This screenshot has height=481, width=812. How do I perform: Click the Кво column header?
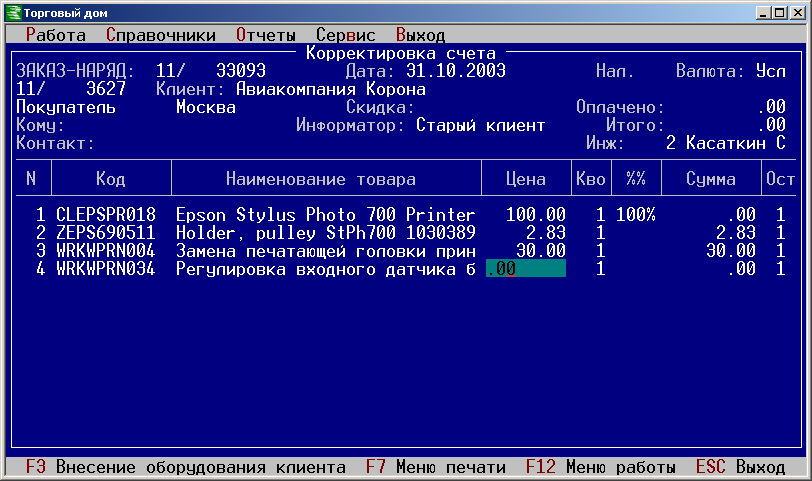coord(590,179)
